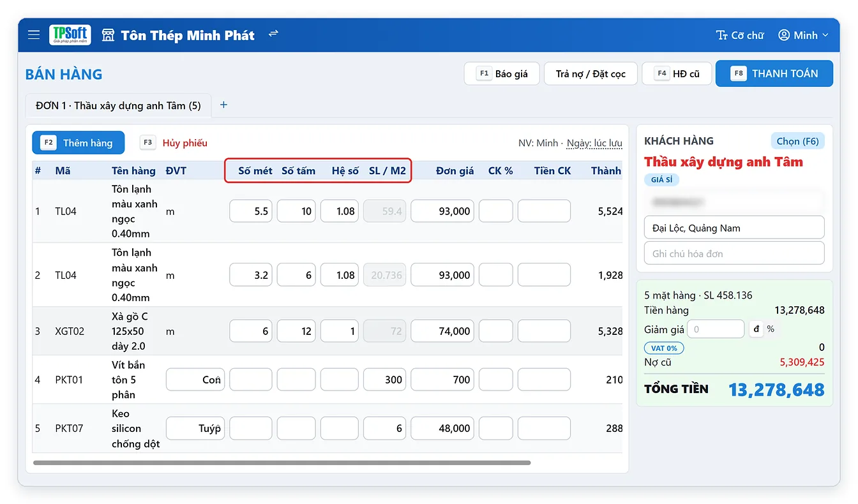Viewport: 858px width, 504px height.
Task: Click the Tiền CK field for PKT01
Action: pos(544,380)
